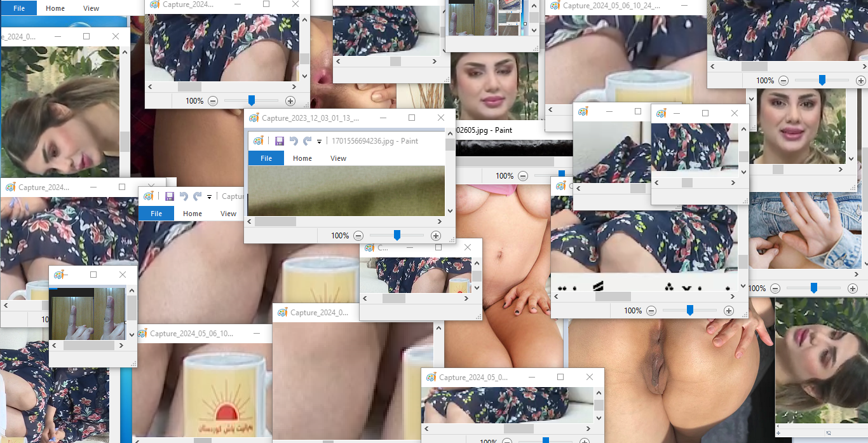Zoom in using plus button in 1701556694236.jpg window
The height and width of the screenshot is (443, 868).
point(436,236)
